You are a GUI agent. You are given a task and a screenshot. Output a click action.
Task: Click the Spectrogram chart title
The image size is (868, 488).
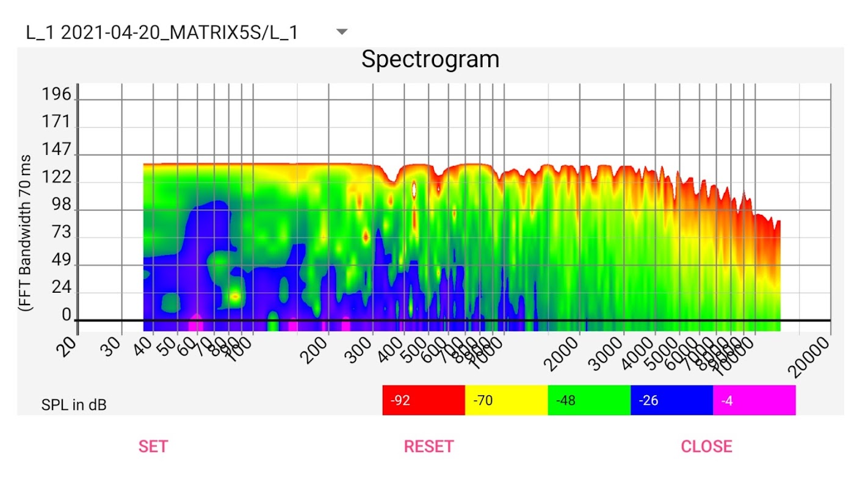point(430,60)
